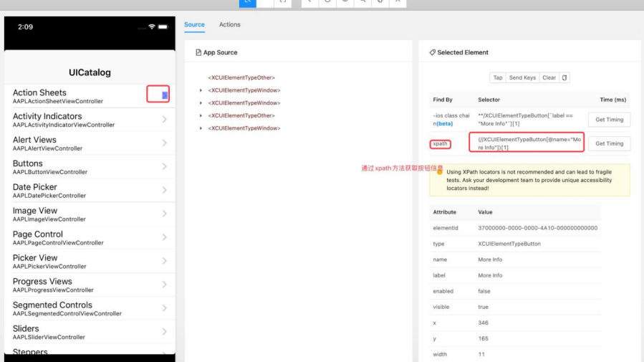Click the Time (ms) column header

point(612,100)
